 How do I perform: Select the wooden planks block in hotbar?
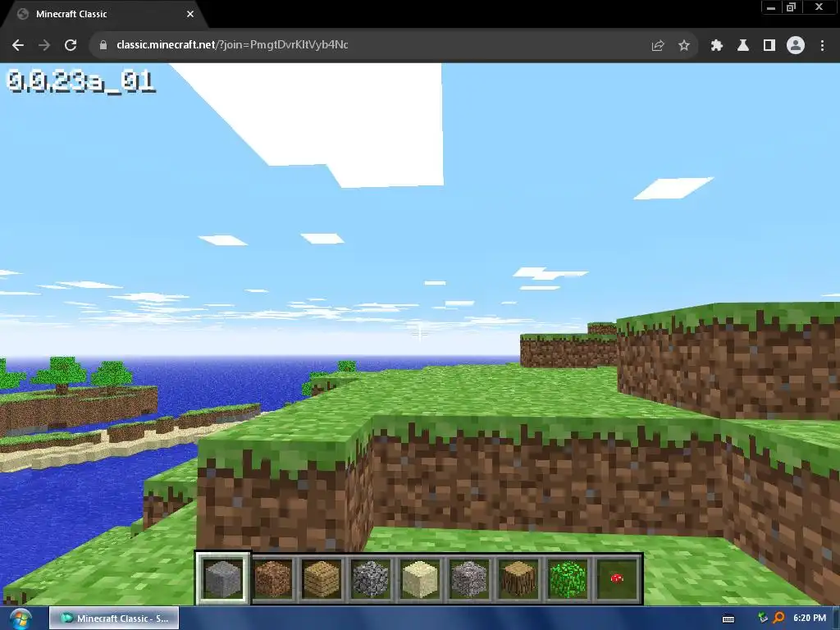pos(322,578)
